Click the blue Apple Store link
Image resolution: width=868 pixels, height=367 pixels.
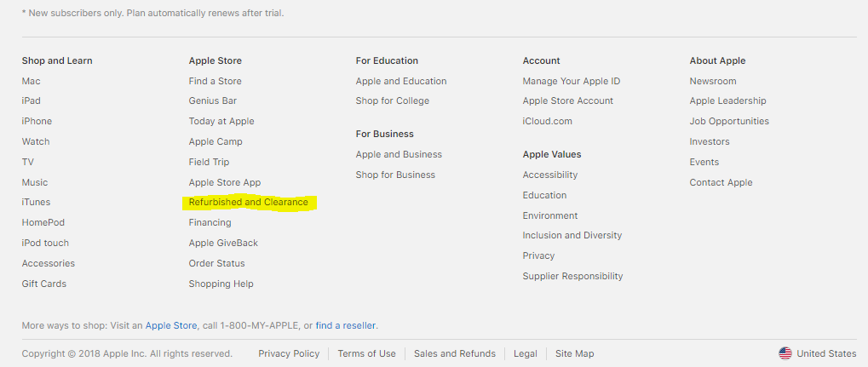[171, 325]
